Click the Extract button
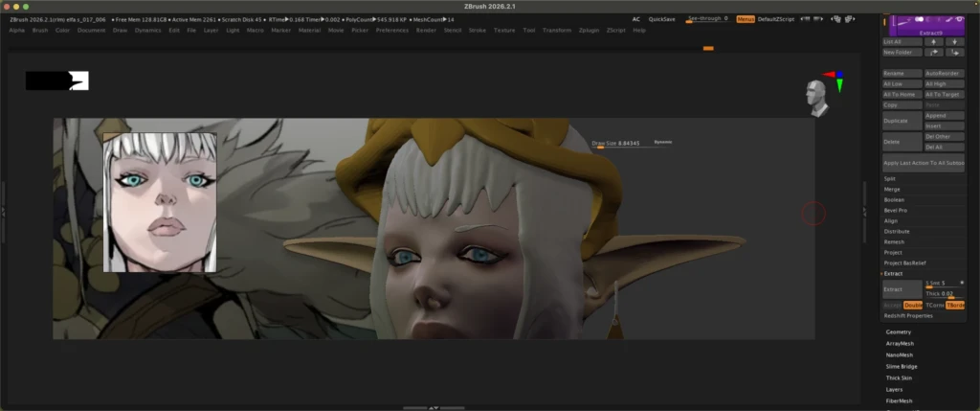The width and height of the screenshot is (980, 411). point(902,289)
